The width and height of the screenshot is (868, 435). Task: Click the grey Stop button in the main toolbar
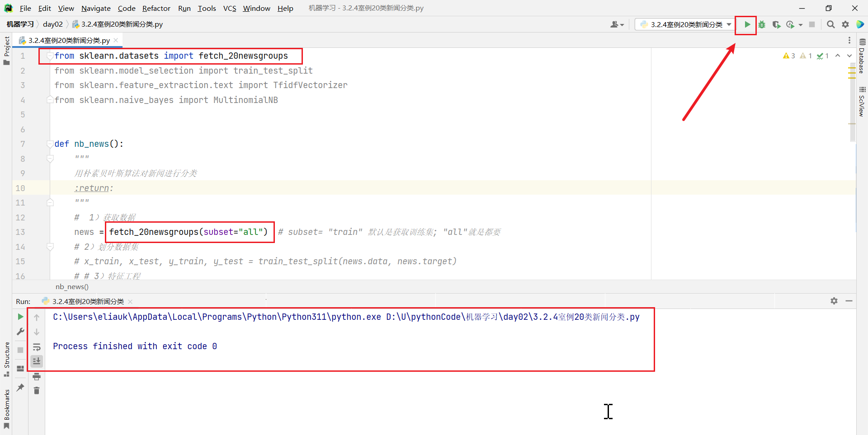(x=812, y=24)
